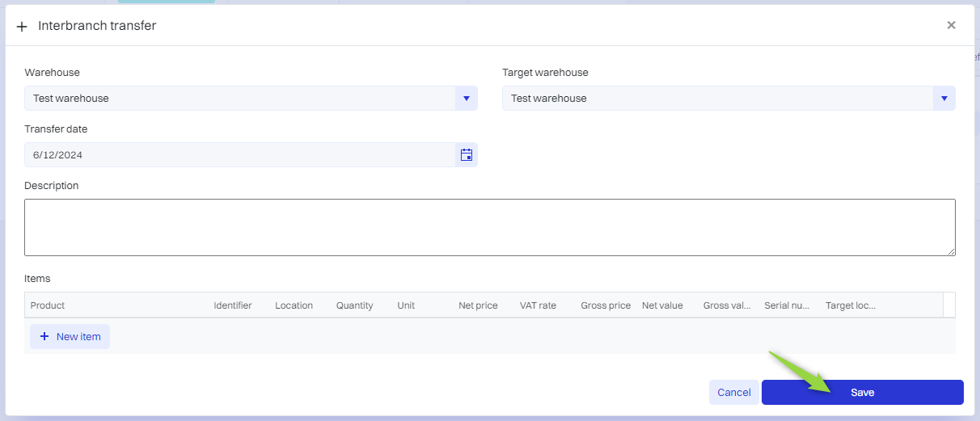Click the Net price column header
The width and height of the screenshot is (980, 421).
[478, 305]
